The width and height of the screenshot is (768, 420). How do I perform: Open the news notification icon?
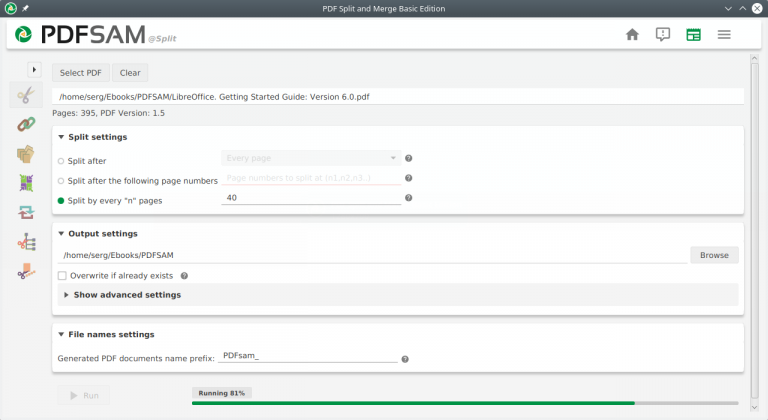point(663,34)
